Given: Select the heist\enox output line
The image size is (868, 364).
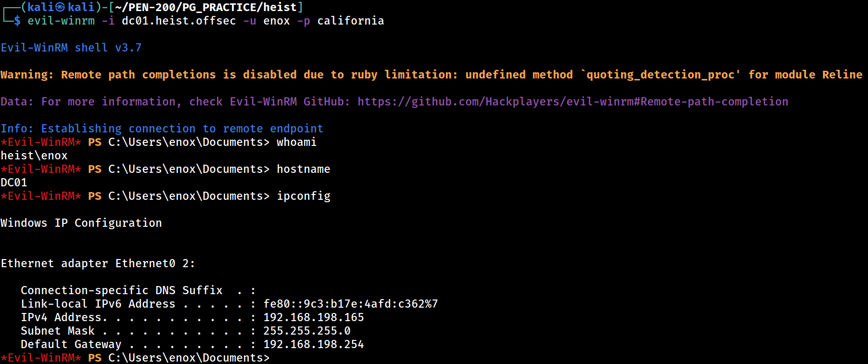Looking at the screenshot, I should pyautogui.click(x=34, y=156).
